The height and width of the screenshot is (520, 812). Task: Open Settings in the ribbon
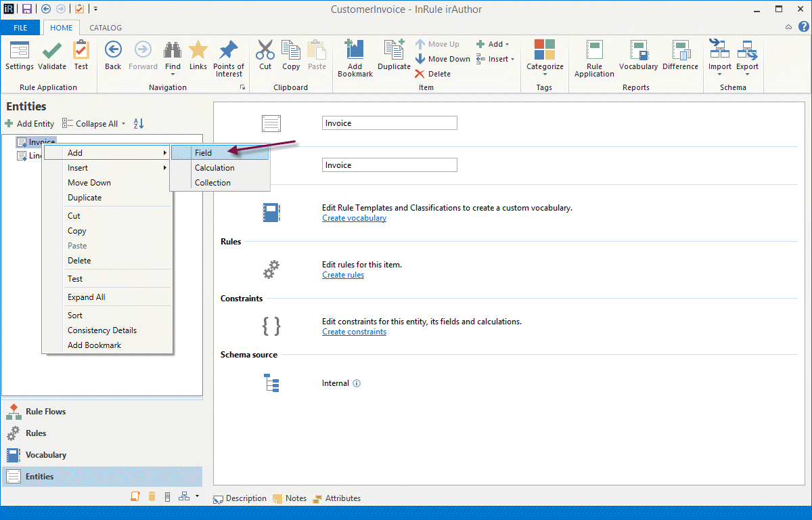[20, 51]
